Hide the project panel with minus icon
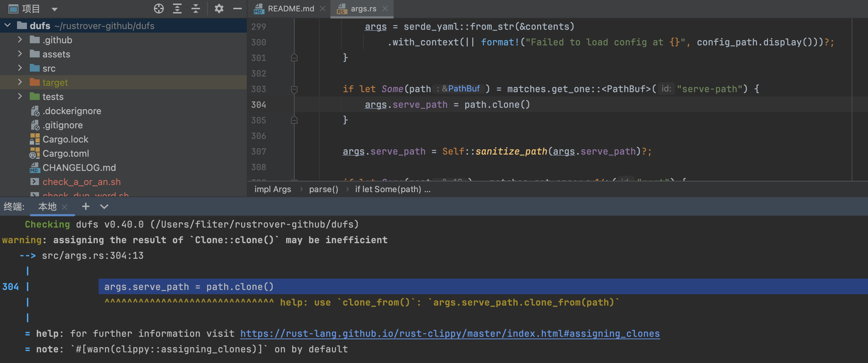This screenshot has height=363, width=868. [x=238, y=9]
